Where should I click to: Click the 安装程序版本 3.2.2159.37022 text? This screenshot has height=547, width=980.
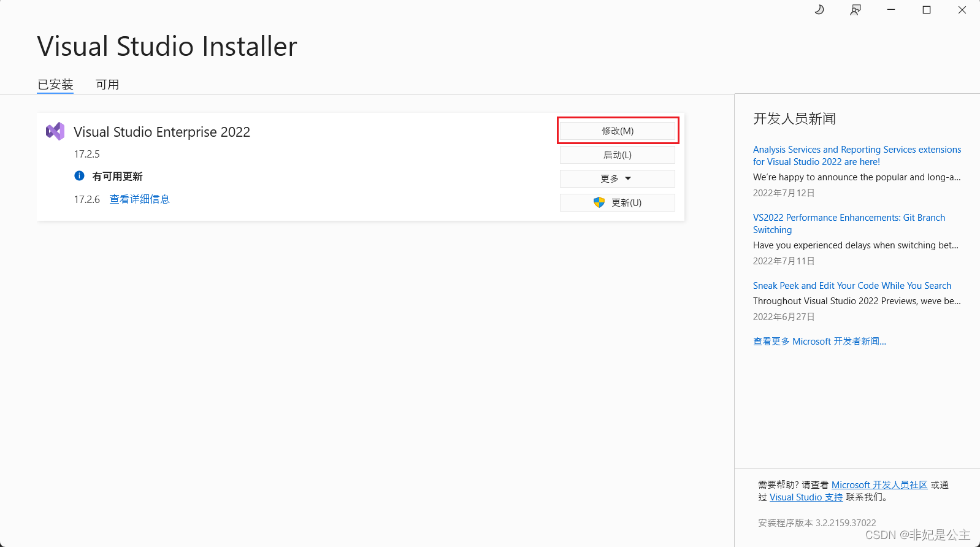tap(817, 523)
